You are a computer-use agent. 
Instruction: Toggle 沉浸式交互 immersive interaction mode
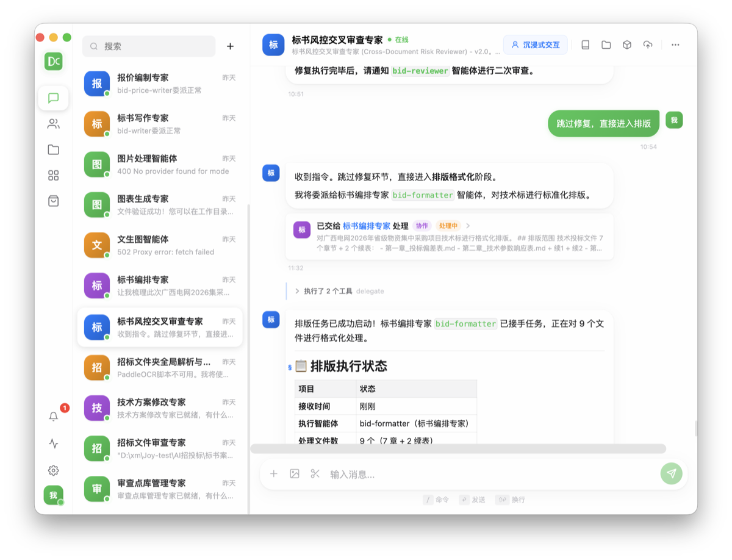coord(536,45)
